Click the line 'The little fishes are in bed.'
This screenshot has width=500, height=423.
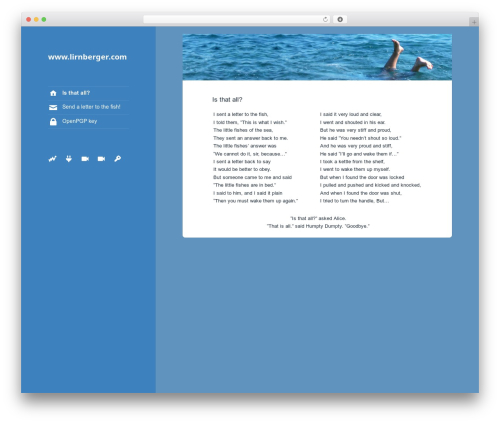(245, 185)
